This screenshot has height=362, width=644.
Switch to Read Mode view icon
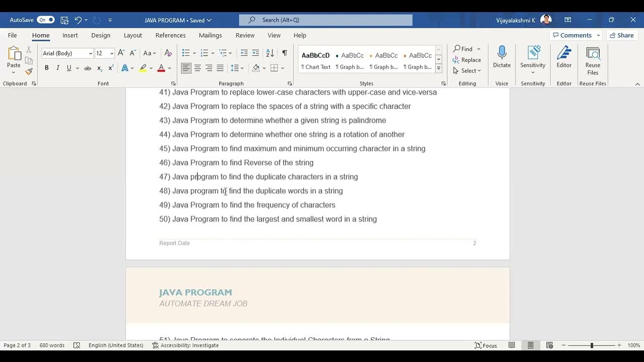[x=512, y=345]
